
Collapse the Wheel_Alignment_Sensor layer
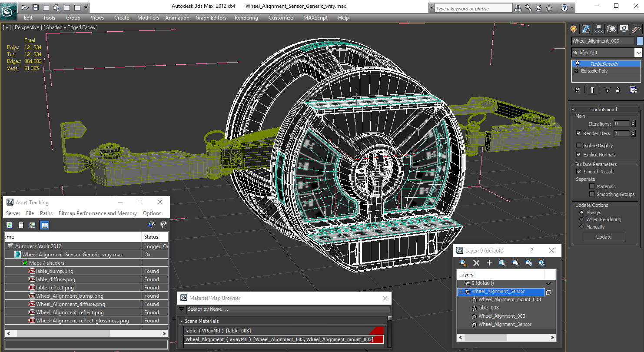(461, 292)
